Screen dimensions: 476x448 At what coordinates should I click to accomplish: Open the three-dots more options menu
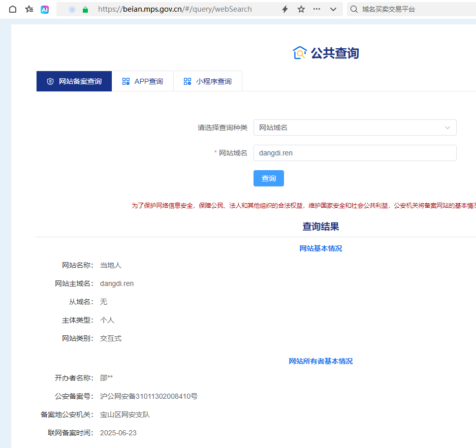[x=316, y=9]
